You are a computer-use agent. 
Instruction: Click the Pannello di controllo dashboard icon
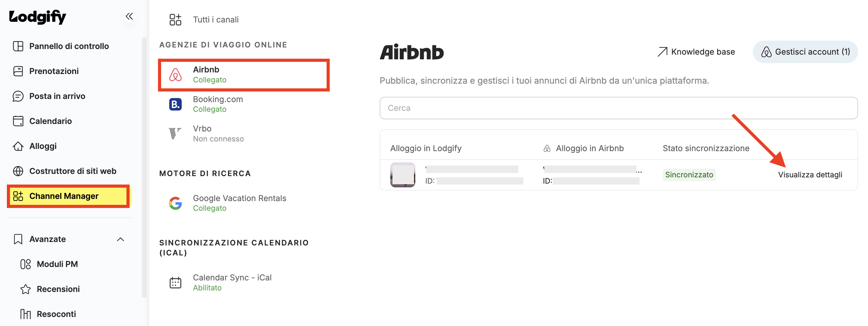coord(18,46)
